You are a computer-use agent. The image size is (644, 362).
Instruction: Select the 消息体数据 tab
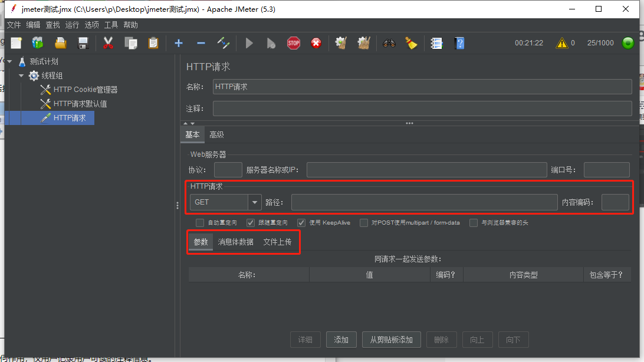point(235,242)
